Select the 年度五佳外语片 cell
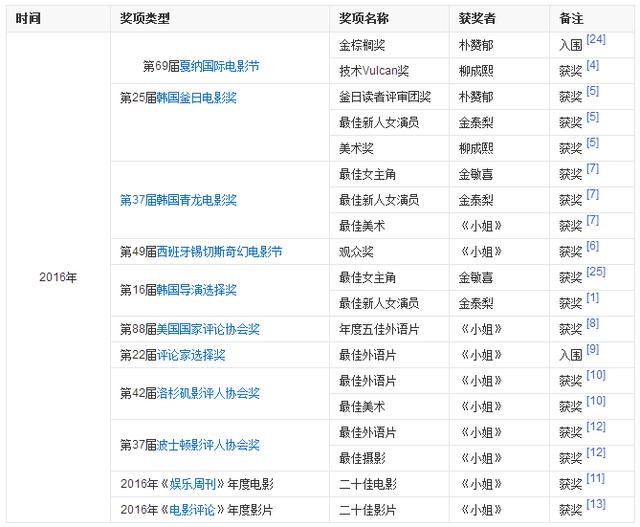640x527 pixels. [389, 329]
